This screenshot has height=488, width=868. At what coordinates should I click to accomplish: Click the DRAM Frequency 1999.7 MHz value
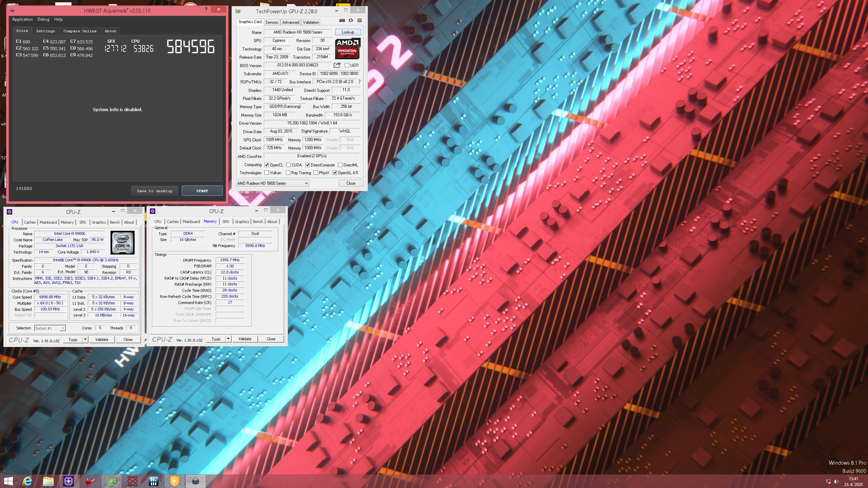coord(230,260)
